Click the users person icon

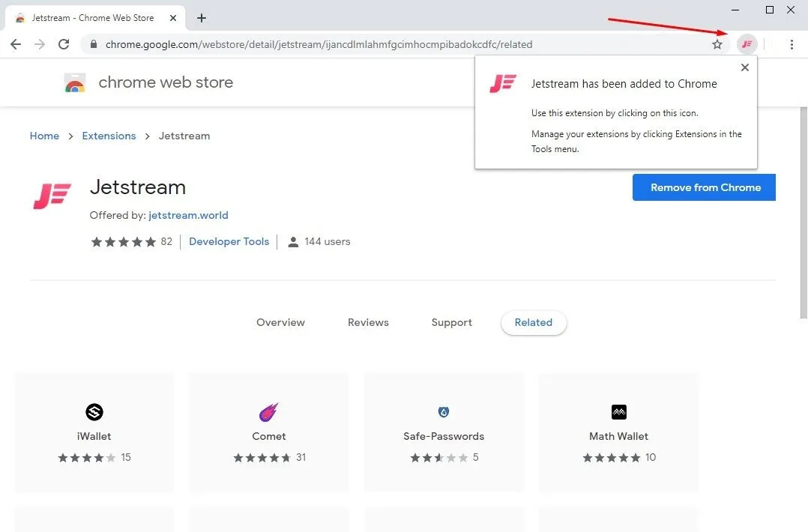[293, 241]
